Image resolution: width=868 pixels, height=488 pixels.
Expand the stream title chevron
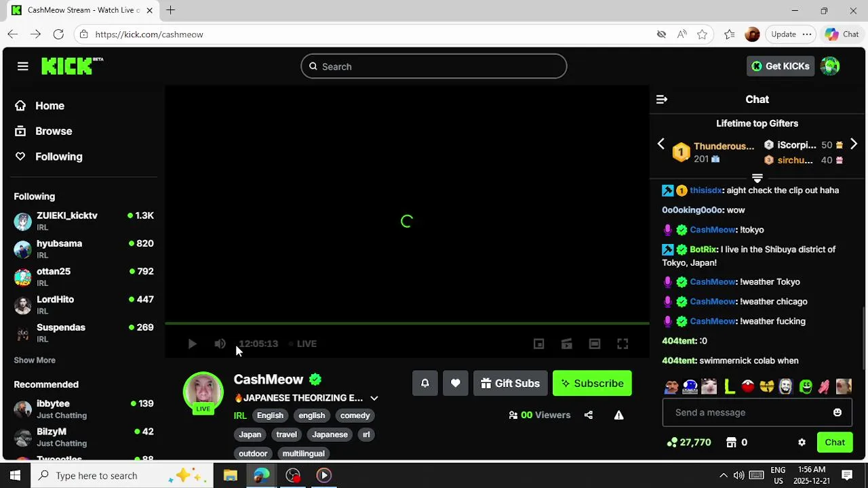pos(374,399)
